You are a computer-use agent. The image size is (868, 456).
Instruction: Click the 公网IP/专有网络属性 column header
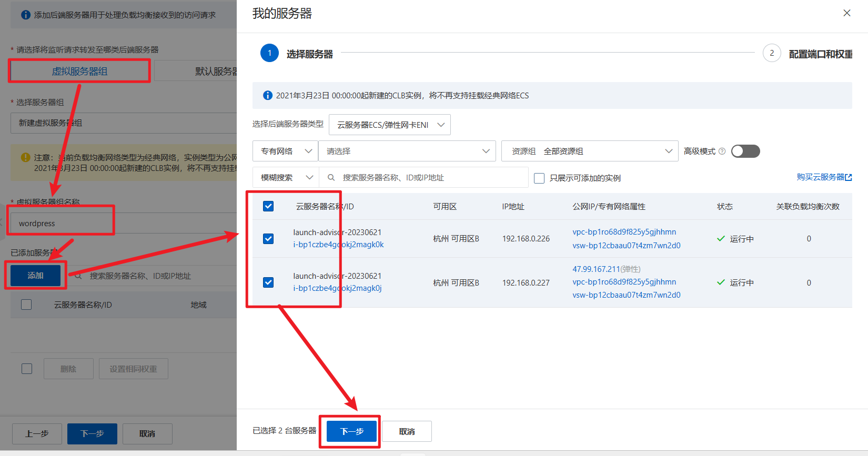point(609,207)
